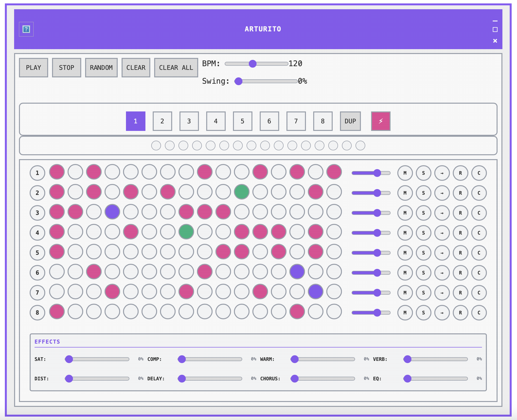Select pattern 8
Image resolution: width=517 pixels, height=420 pixels.
coord(323,121)
